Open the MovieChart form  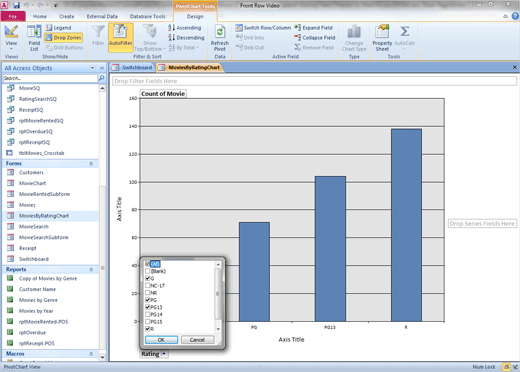[x=32, y=183]
